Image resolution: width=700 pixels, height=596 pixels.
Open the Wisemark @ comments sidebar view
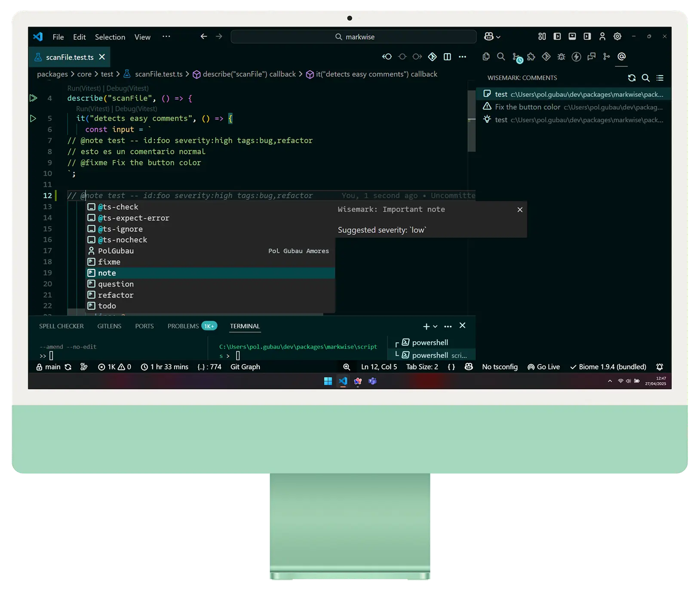[621, 56]
